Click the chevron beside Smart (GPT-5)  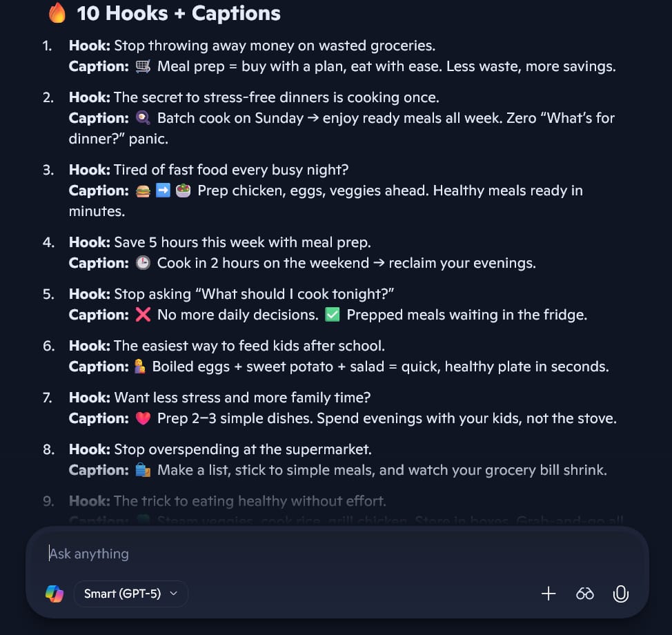tap(173, 594)
